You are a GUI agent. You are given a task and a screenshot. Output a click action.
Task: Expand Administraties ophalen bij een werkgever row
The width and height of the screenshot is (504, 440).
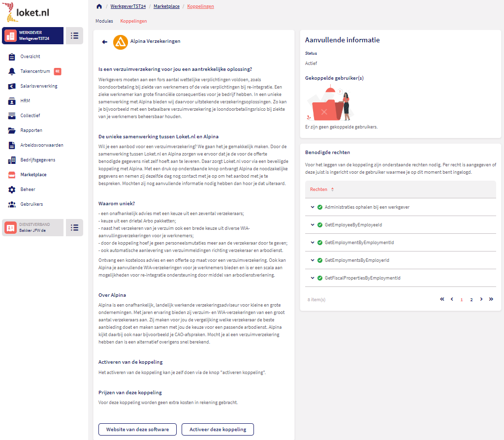[313, 207]
